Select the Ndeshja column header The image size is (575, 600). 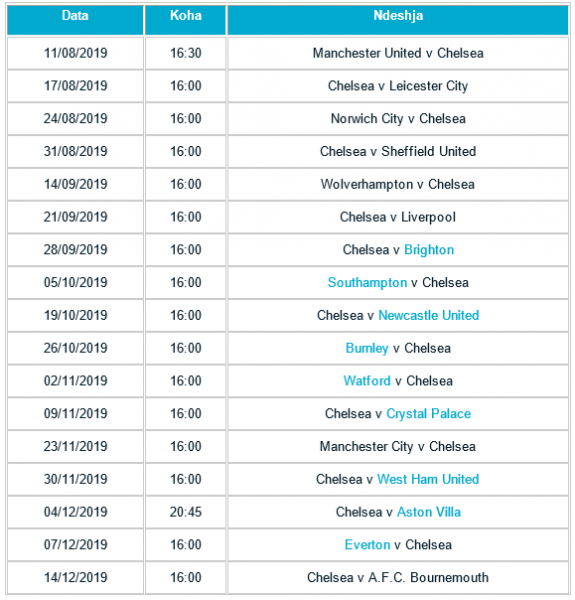[398, 20]
